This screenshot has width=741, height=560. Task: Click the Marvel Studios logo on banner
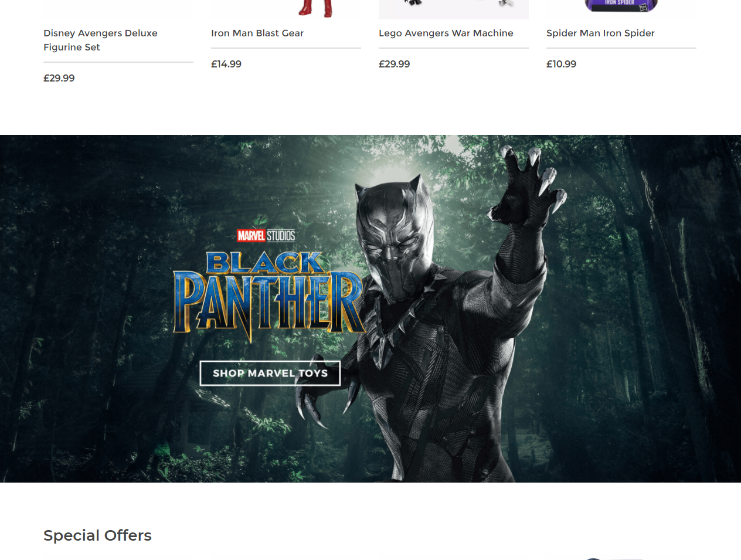[x=266, y=236]
